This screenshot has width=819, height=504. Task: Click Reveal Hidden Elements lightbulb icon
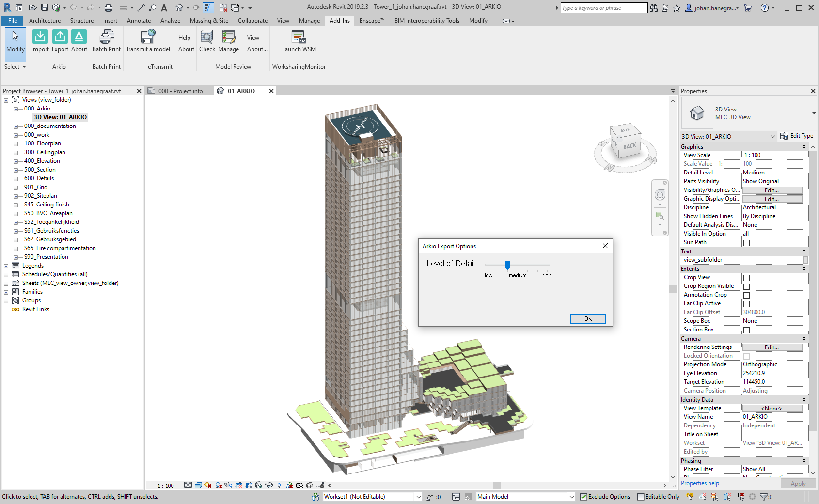(x=279, y=485)
